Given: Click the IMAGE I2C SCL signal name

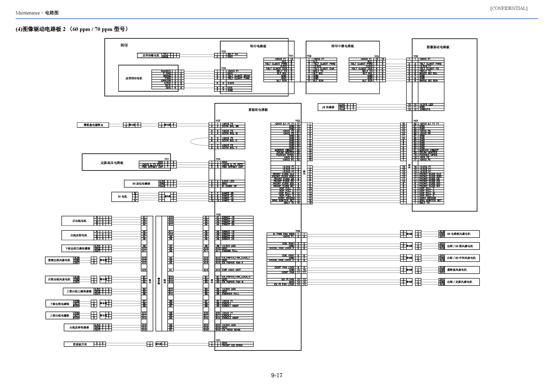Looking at the screenshot, I should [x=428, y=74].
